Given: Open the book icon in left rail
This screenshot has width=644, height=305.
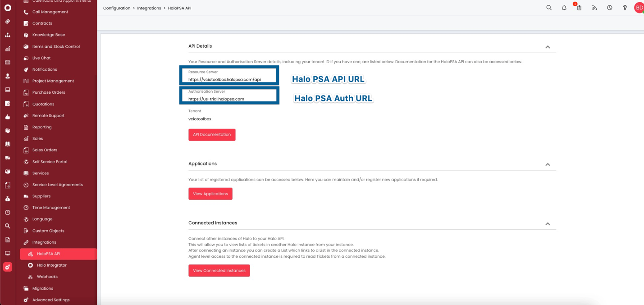Looking at the screenshot, I should coord(8,144).
